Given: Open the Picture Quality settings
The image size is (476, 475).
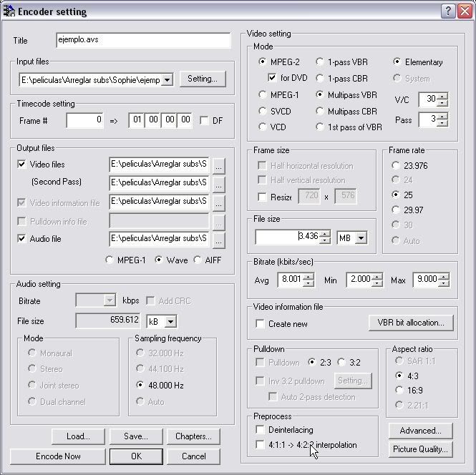Looking at the screenshot, I should [x=420, y=449].
